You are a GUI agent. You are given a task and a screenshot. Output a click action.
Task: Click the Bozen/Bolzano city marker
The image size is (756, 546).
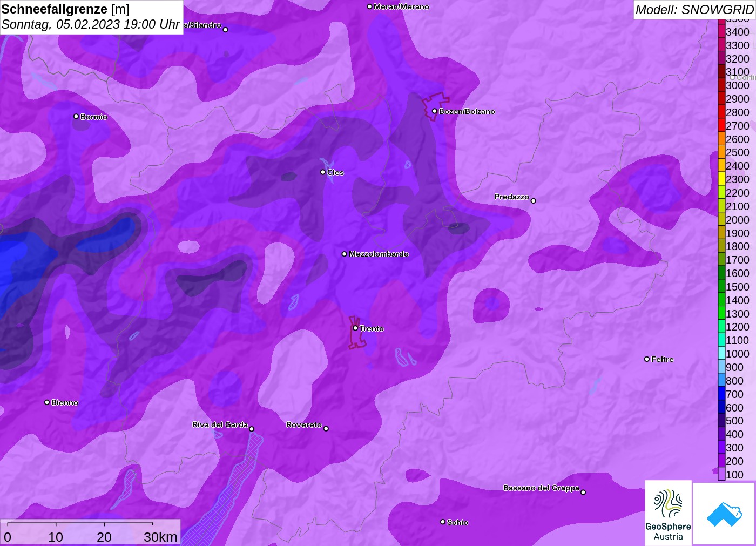(435, 111)
